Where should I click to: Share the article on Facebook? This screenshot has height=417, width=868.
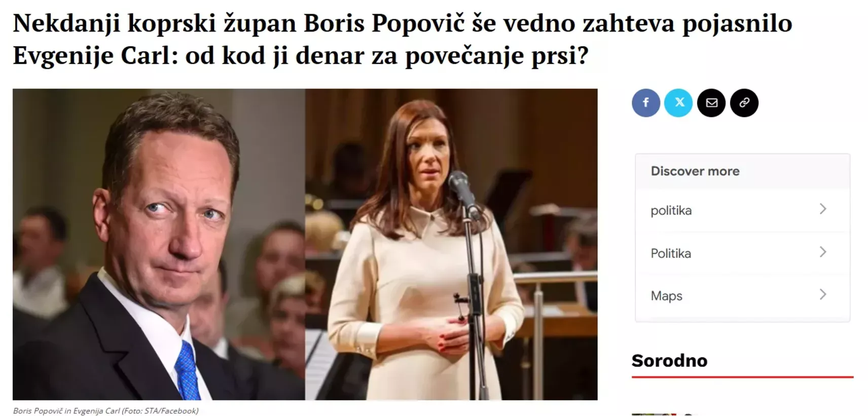tap(645, 103)
